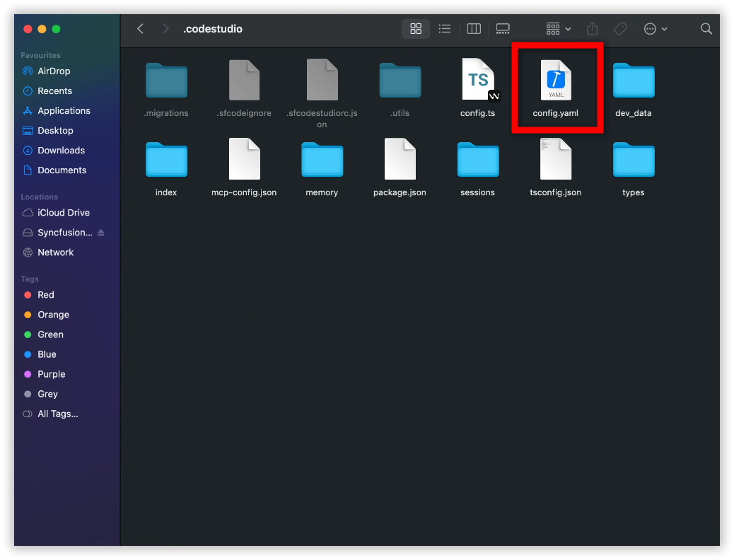Click the Share toolbar icon
The height and width of the screenshot is (560, 734).
click(x=592, y=29)
